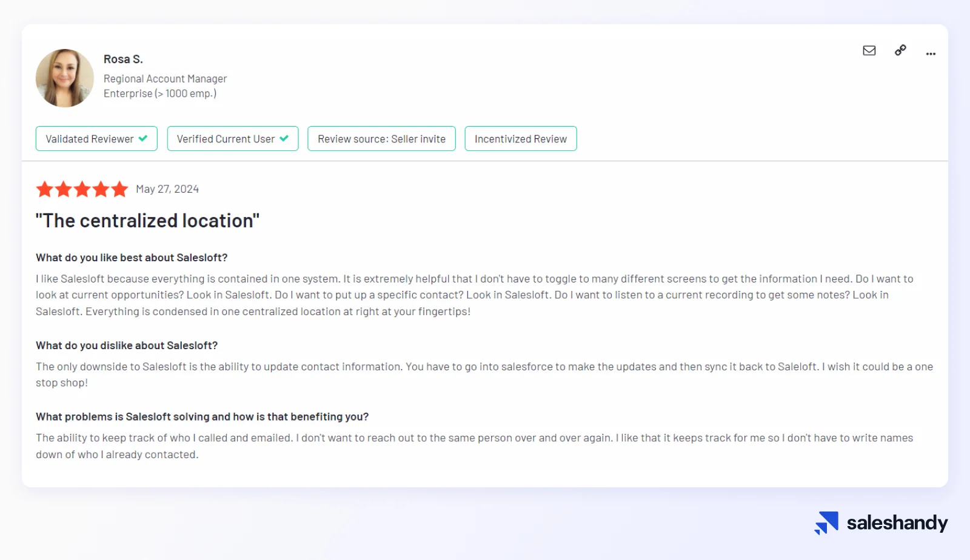Click the Enterprise (> 1000 emp.) text

click(160, 93)
